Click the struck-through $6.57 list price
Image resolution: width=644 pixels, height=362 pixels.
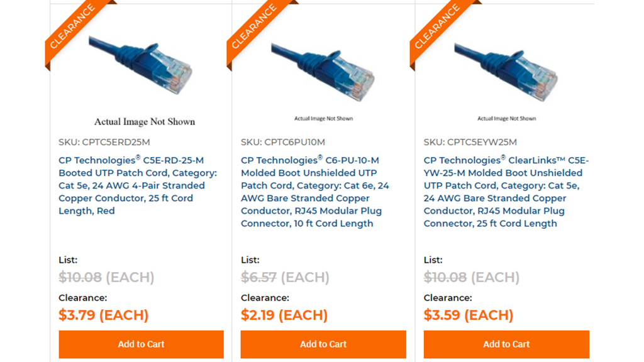[258, 277]
